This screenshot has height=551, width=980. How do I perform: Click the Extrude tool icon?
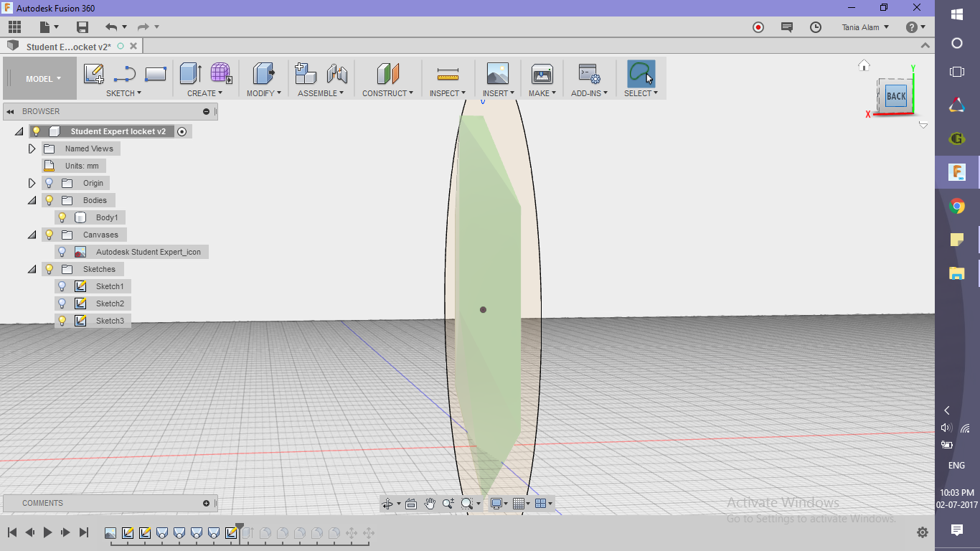click(x=190, y=74)
